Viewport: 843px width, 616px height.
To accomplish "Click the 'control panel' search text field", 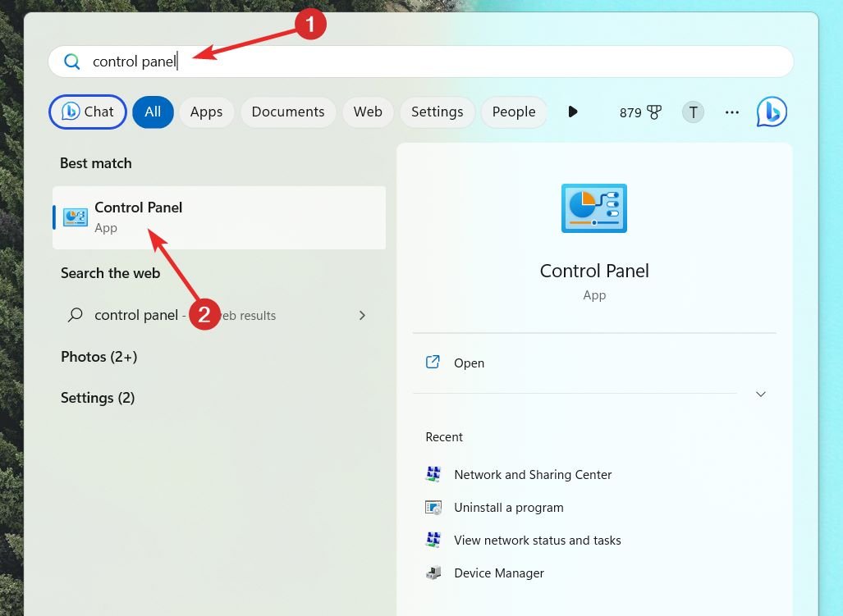I will 421,62.
